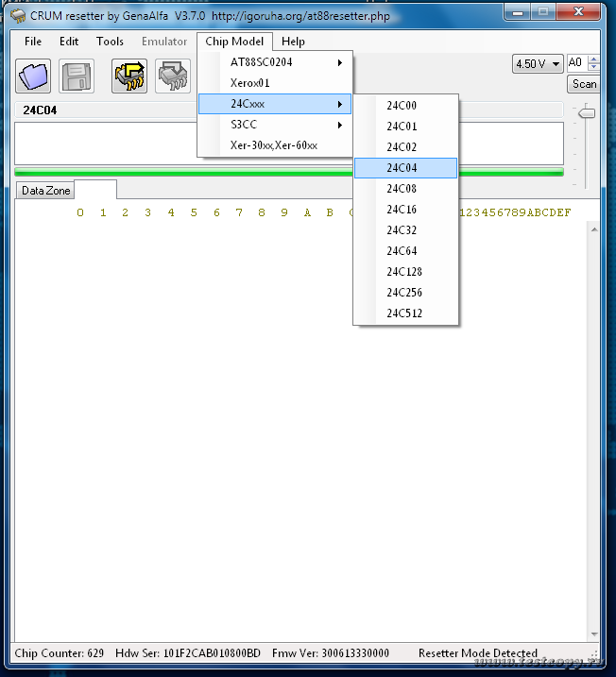Click the vertical slider handle
The width and height of the screenshot is (616, 677).
[587, 113]
